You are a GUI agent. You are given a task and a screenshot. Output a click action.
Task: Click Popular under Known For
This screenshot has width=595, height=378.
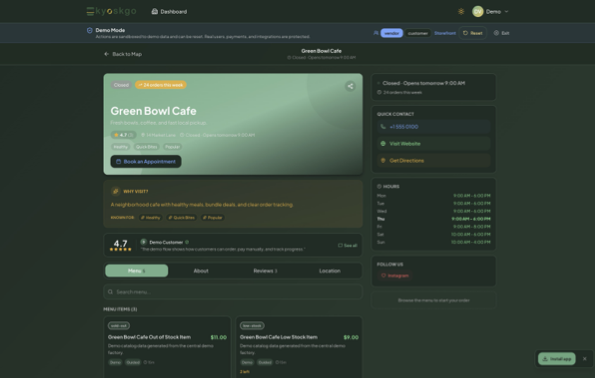coord(212,217)
